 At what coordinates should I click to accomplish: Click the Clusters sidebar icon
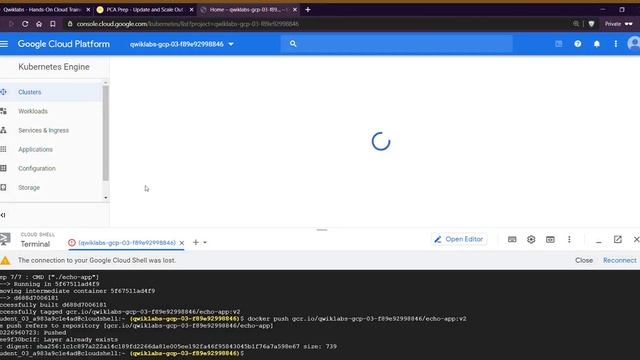point(3,92)
